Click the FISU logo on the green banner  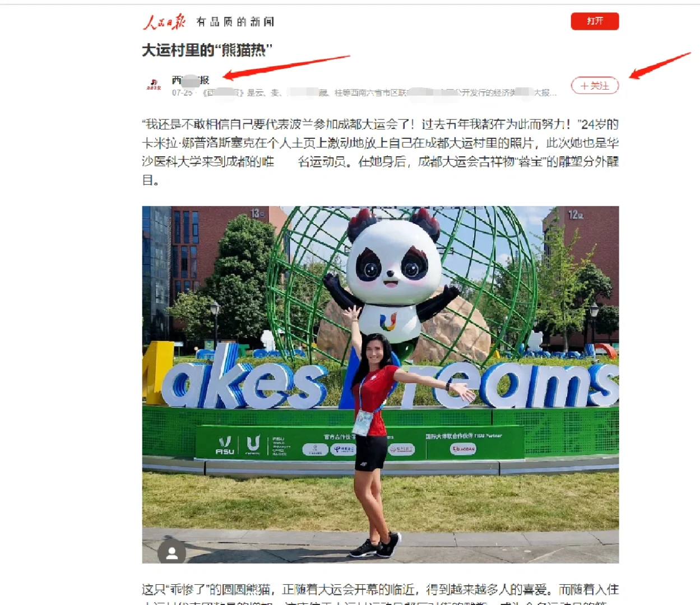[x=225, y=445]
